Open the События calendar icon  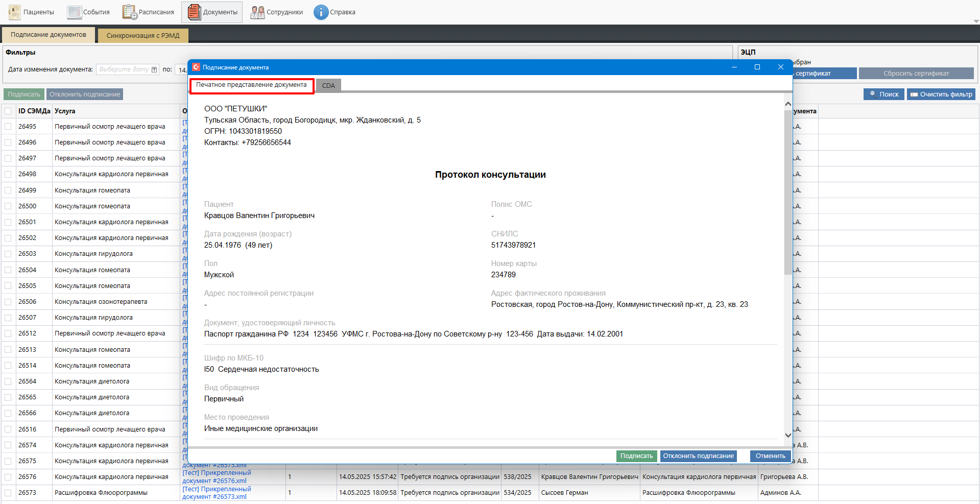(75, 12)
